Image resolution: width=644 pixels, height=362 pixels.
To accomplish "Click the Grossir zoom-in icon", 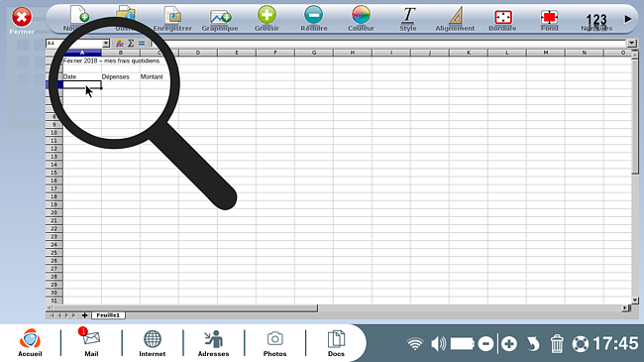I will tap(267, 19).
